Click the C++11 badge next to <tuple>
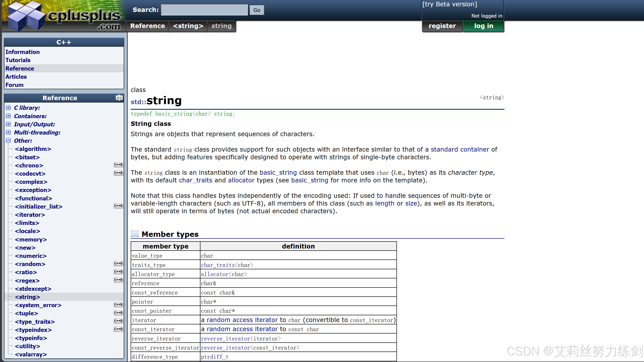 point(118,312)
